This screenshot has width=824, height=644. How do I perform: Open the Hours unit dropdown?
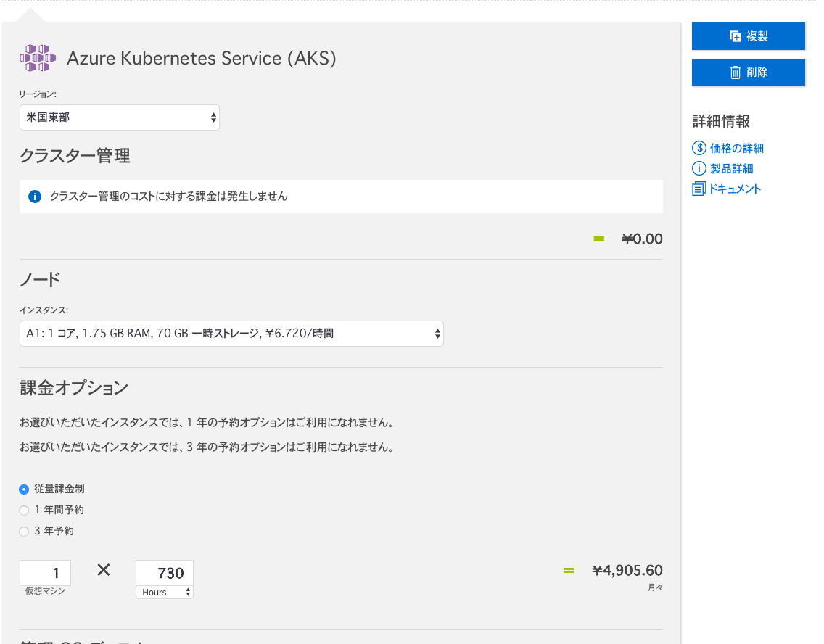(164, 592)
